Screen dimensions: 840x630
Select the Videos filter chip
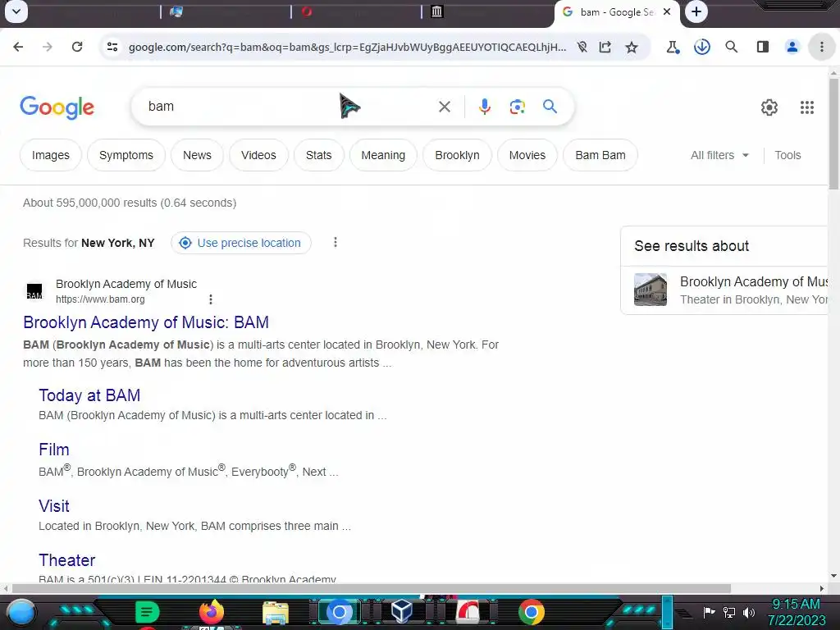tap(258, 155)
